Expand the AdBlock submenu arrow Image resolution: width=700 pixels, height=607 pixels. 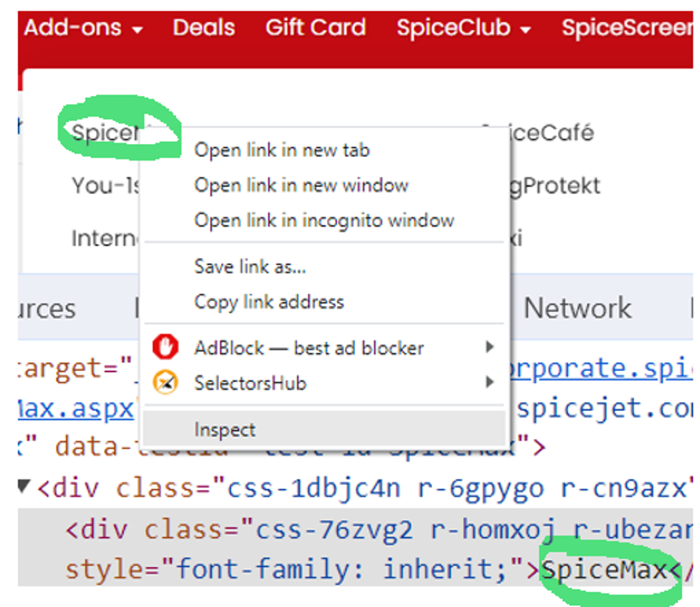(489, 348)
